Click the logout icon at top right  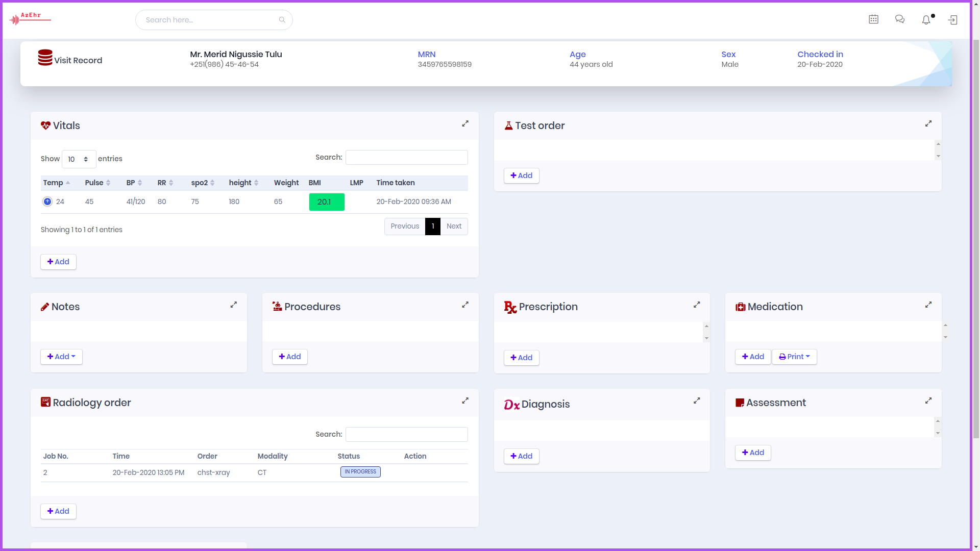952,20
